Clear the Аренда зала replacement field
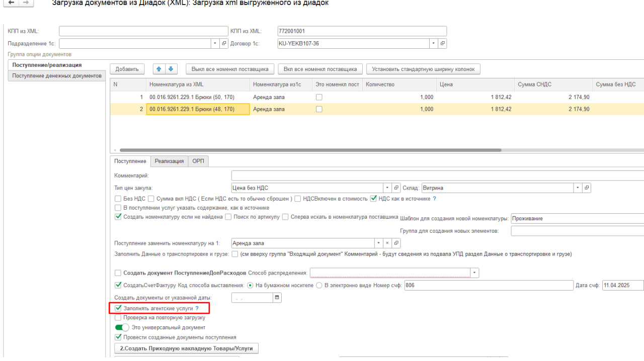 387,243
